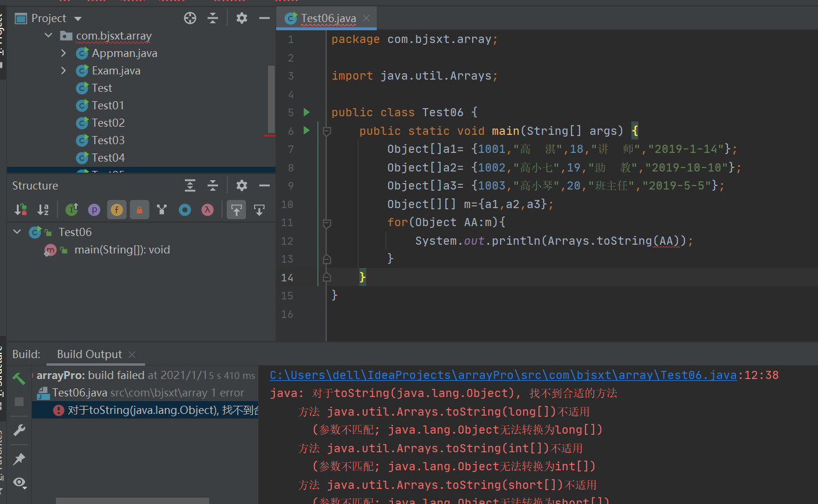Click the stop build square icon
818x504 pixels.
click(19, 402)
